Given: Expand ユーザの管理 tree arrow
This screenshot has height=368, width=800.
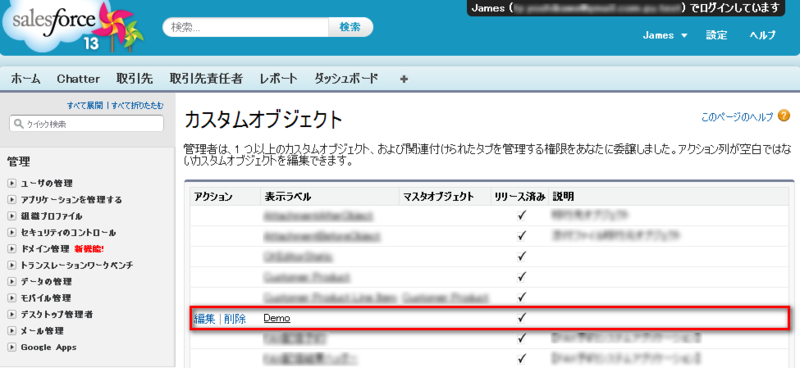Looking at the screenshot, I should pos(12,183).
